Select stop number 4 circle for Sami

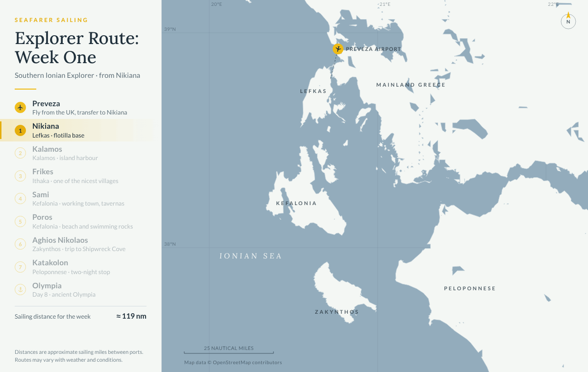[20, 199]
